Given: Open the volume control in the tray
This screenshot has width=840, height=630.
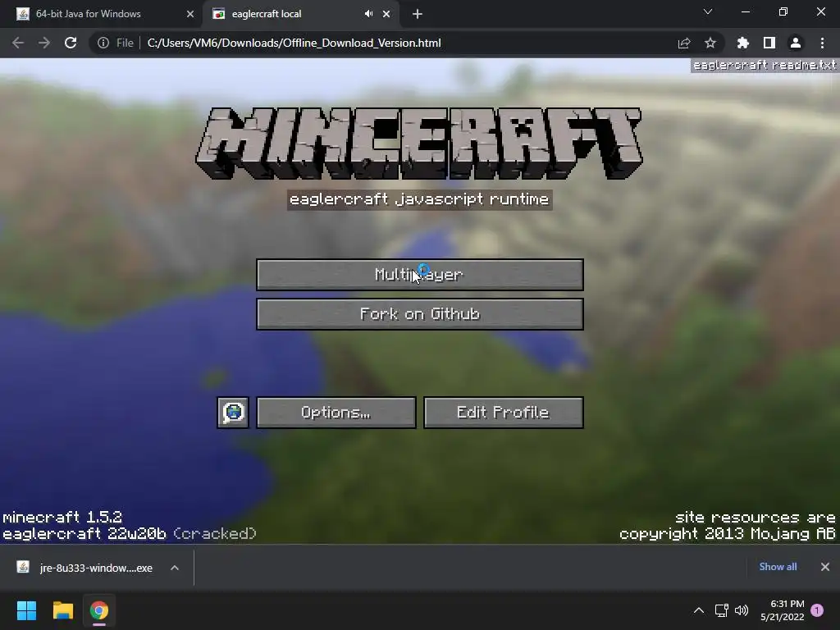Looking at the screenshot, I should pos(742,610).
